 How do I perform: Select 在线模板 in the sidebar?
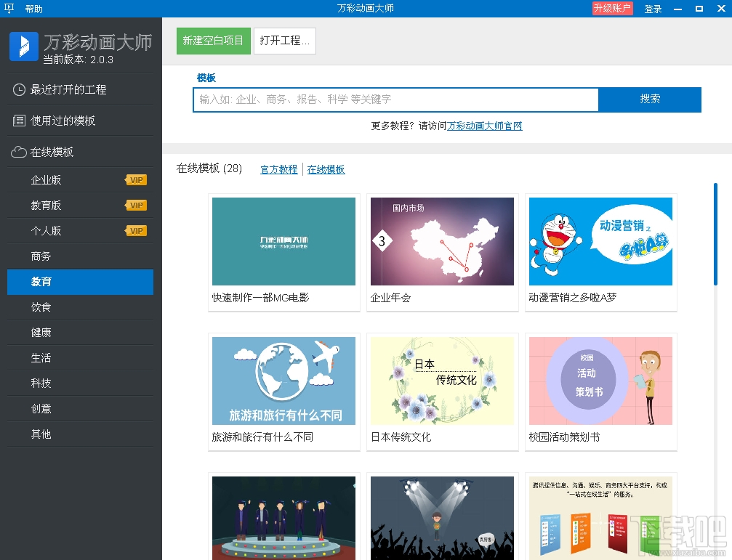point(80,152)
